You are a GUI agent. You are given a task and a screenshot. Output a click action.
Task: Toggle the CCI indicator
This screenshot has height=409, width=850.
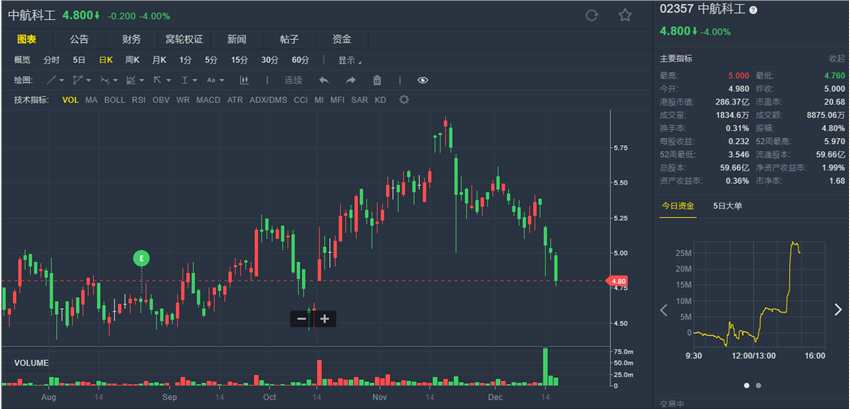(x=301, y=100)
